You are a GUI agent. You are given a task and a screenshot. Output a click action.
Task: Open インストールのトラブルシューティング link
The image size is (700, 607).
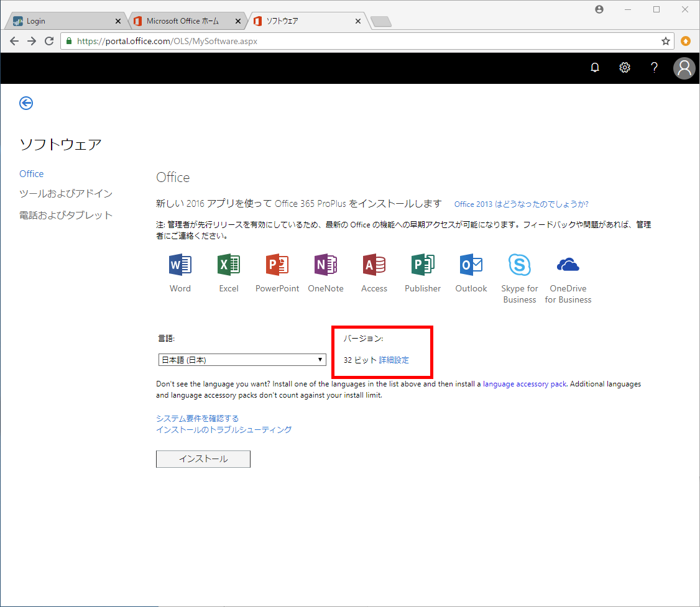point(224,429)
